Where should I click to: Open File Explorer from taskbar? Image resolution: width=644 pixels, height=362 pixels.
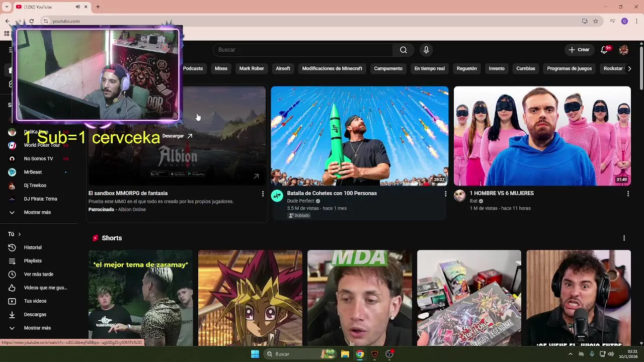[345, 354]
